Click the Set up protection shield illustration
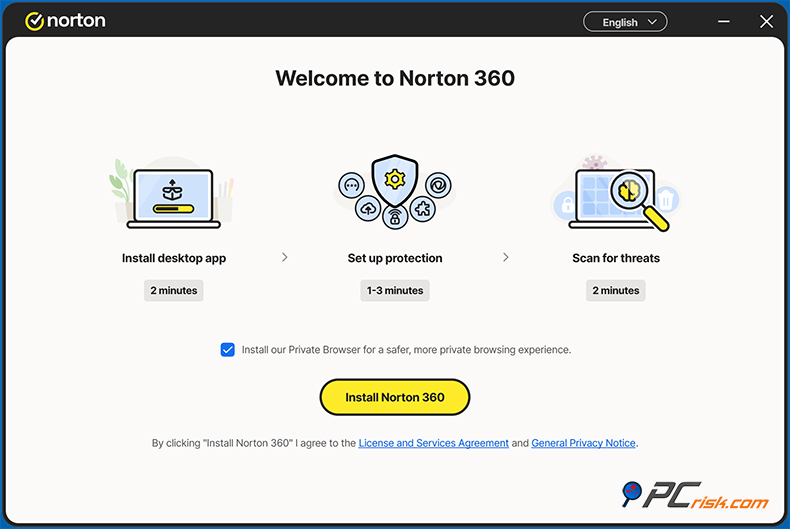790x529 pixels. point(394,191)
